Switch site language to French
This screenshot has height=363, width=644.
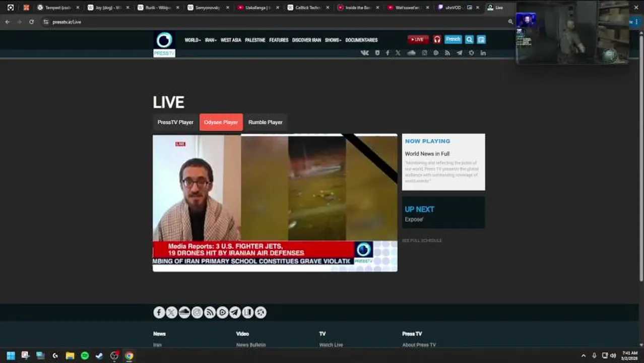pyautogui.click(x=453, y=39)
